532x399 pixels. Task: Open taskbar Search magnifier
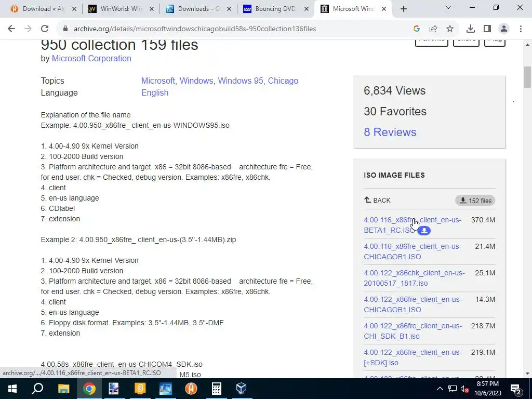[x=37, y=389]
